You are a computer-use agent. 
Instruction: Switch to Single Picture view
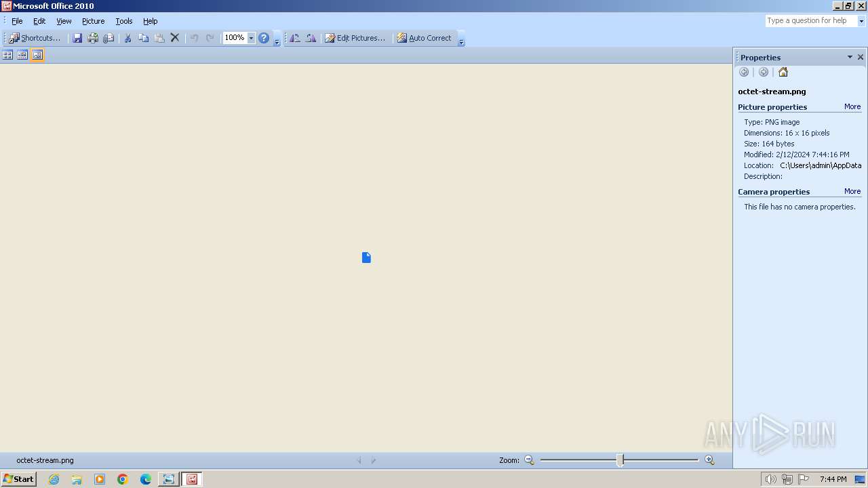(x=37, y=55)
